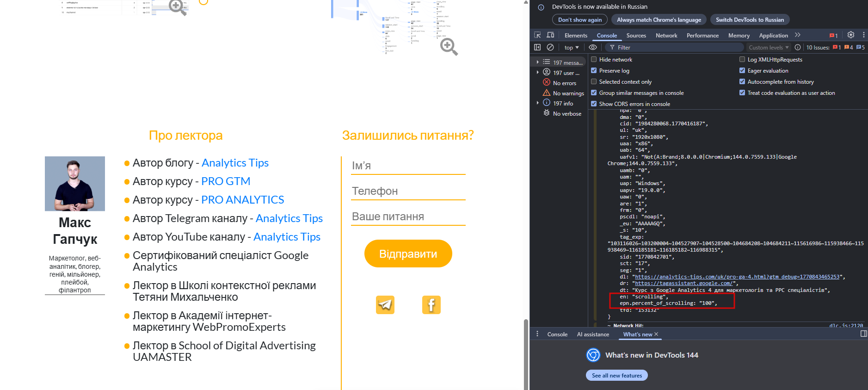Click See all new features button
This screenshot has height=390, width=868.
pos(617,375)
